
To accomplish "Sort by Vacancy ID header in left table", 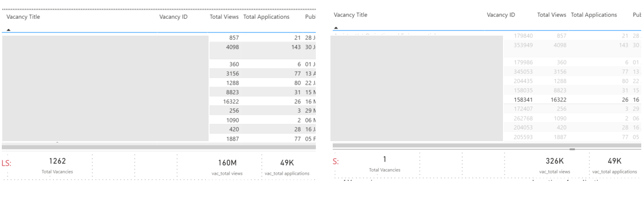I will [173, 17].
